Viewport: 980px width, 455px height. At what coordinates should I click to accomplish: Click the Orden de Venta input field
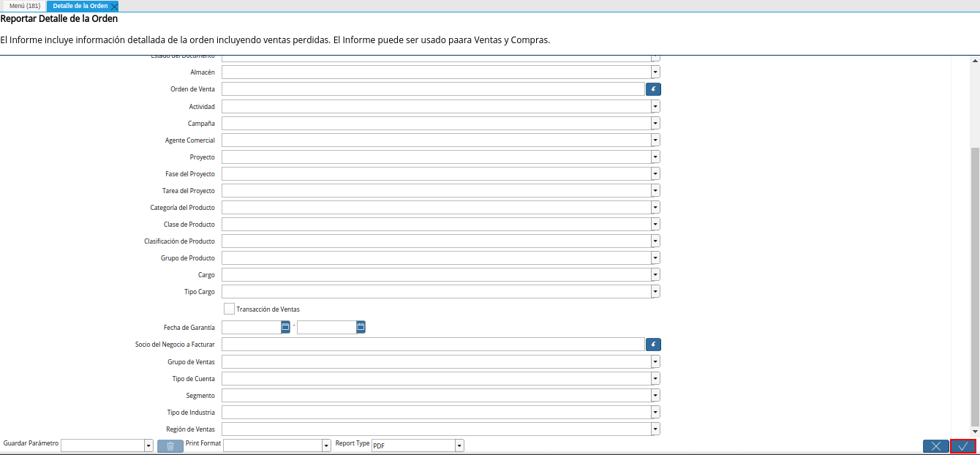[433, 89]
